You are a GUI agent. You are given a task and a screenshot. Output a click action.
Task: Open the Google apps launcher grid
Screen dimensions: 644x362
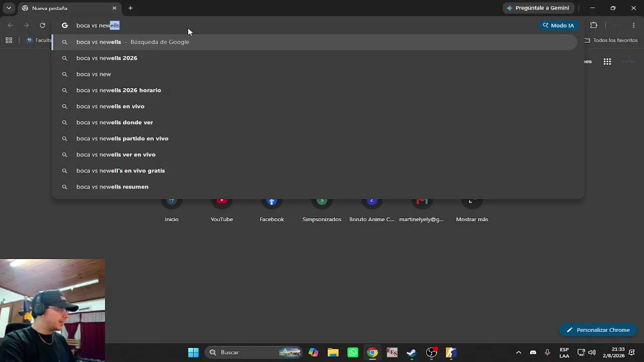pos(607,61)
